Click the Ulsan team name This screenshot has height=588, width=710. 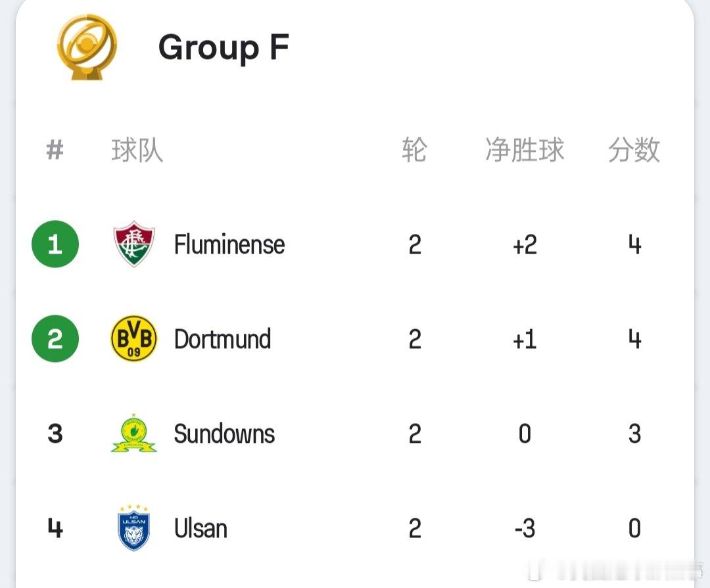[x=201, y=528]
